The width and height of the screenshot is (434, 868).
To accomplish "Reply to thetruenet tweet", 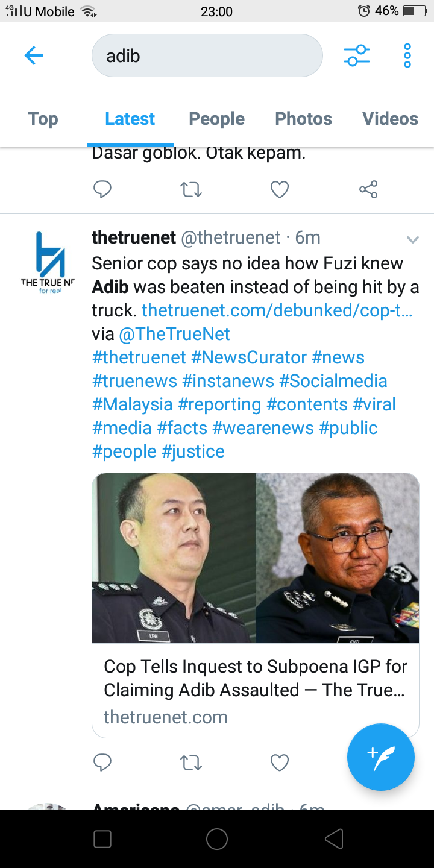I will tap(102, 763).
